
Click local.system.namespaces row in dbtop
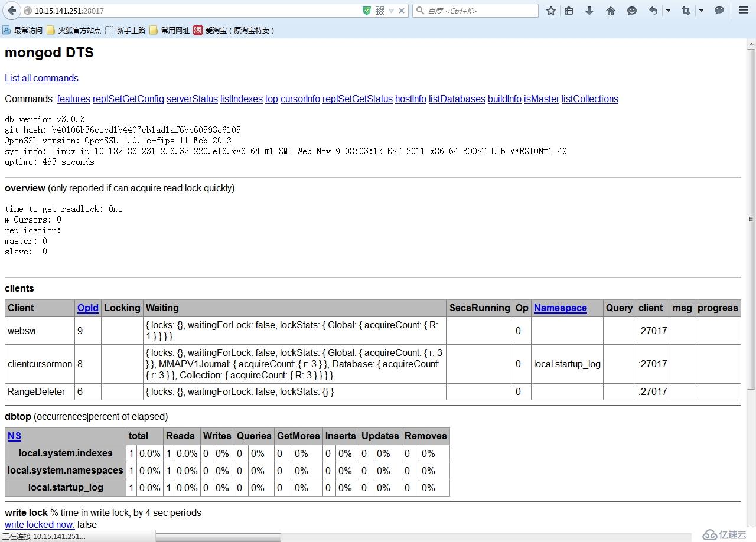[x=66, y=471]
